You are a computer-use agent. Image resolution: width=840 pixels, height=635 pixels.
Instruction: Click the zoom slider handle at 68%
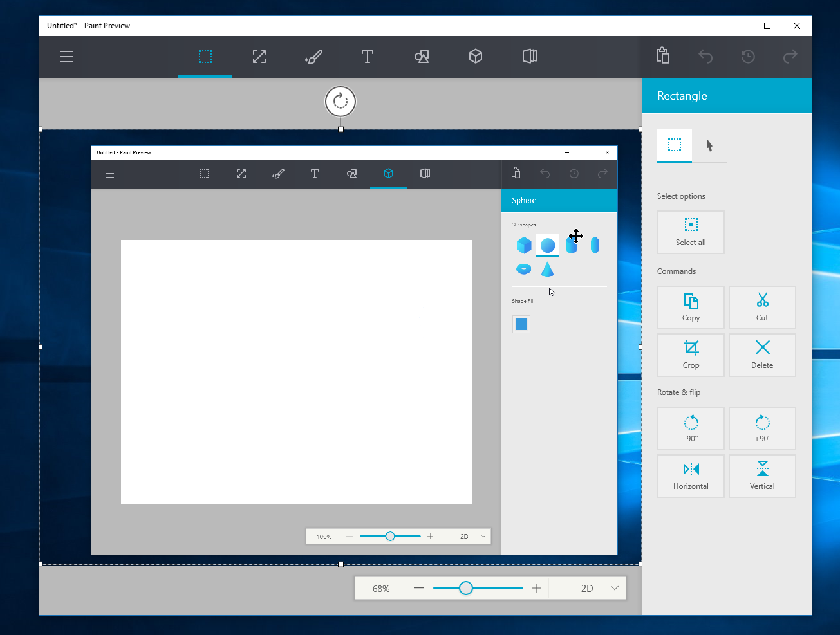click(x=466, y=588)
